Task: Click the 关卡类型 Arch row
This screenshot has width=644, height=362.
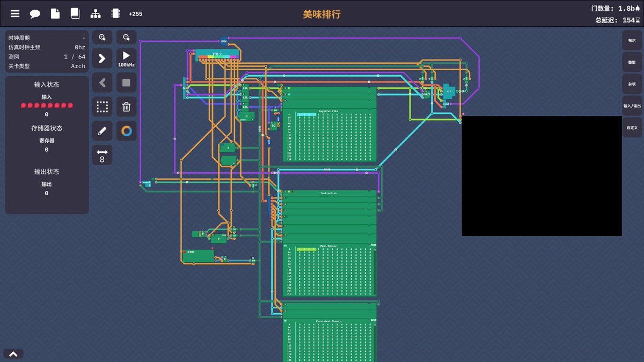Action: [x=47, y=66]
